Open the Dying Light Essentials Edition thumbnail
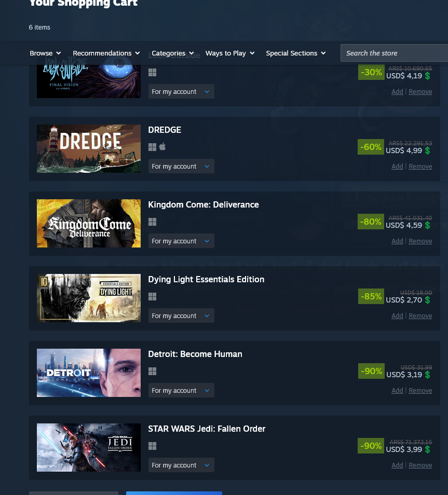 click(x=89, y=298)
